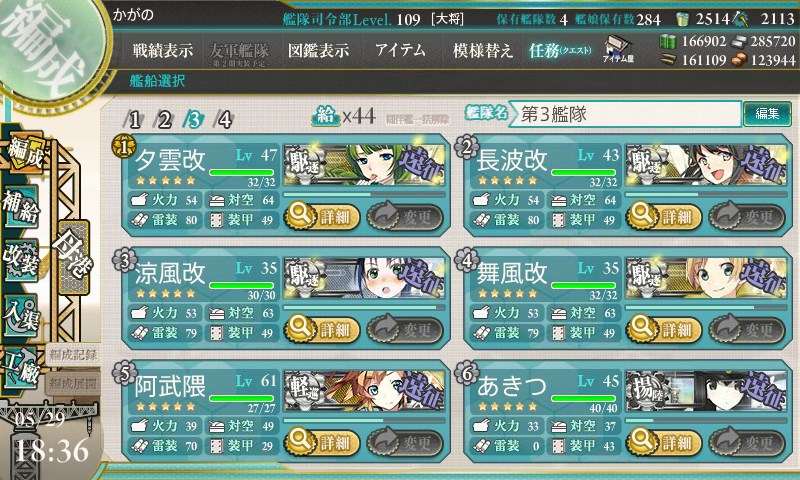The width and height of the screenshot is (800, 480).
Task: Open the アイテム屋 item shop icon
Action: tap(618, 49)
